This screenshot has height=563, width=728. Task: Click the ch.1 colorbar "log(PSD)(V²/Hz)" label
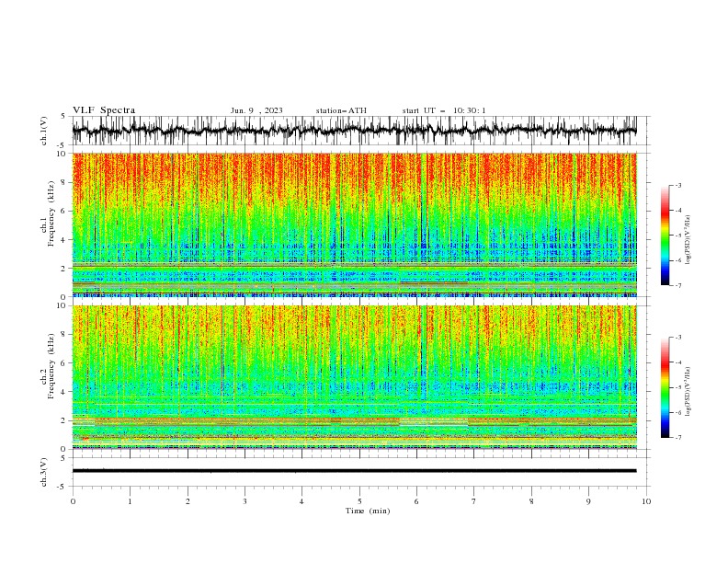(688, 240)
